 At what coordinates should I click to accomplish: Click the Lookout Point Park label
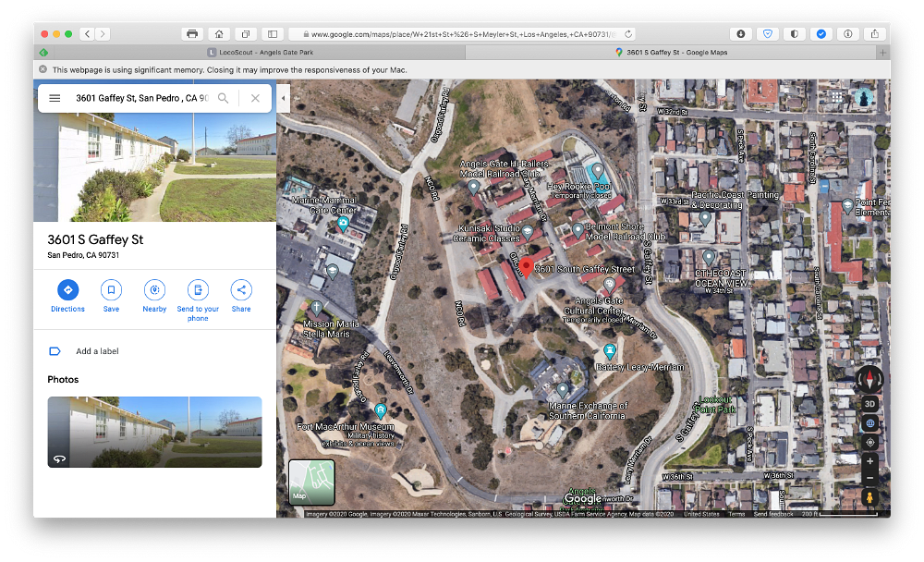[x=715, y=405]
